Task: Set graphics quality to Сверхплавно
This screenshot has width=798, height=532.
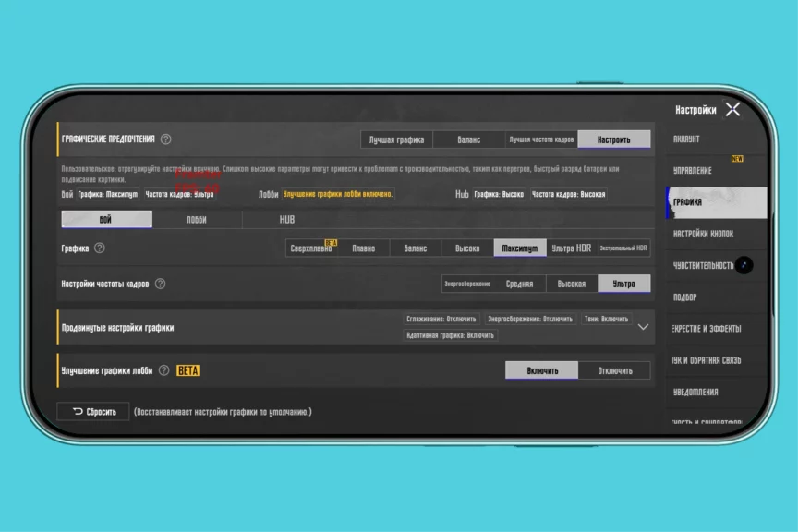Action: 311,248
